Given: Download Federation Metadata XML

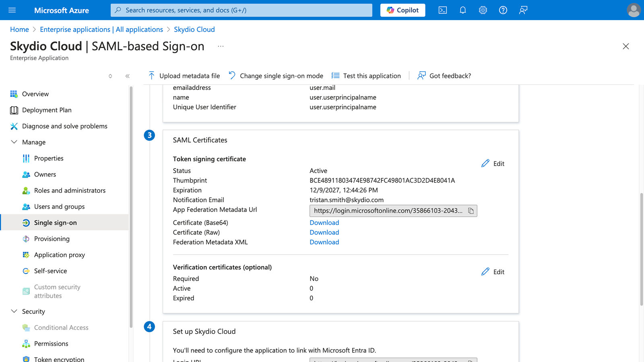Looking at the screenshot, I should [x=324, y=242].
